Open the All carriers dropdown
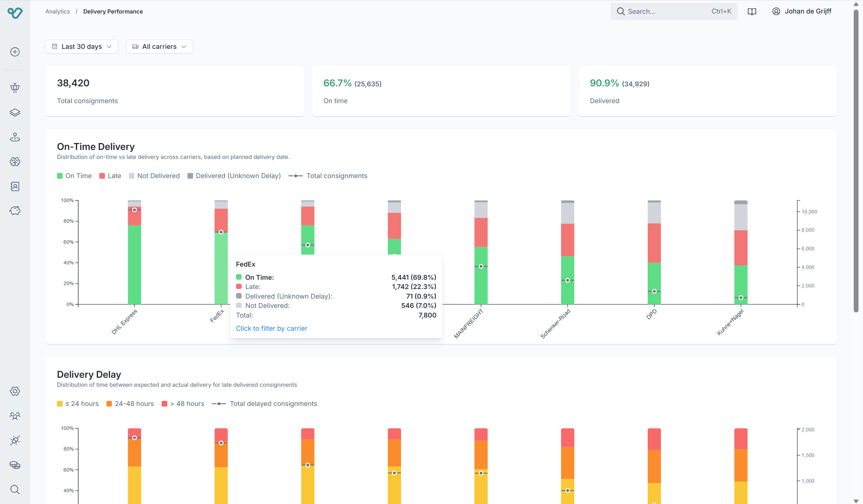Image resolution: width=863 pixels, height=504 pixels. 159,46
